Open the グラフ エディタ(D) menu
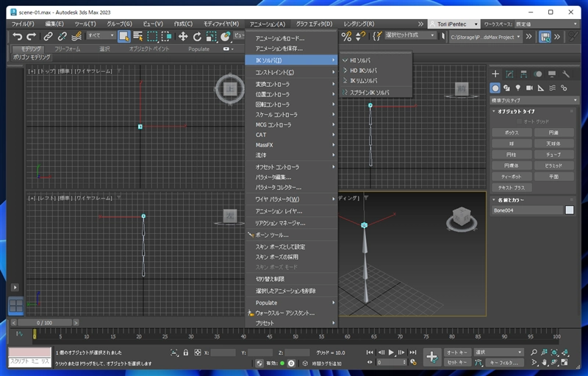The image size is (588, 376). 315,24
